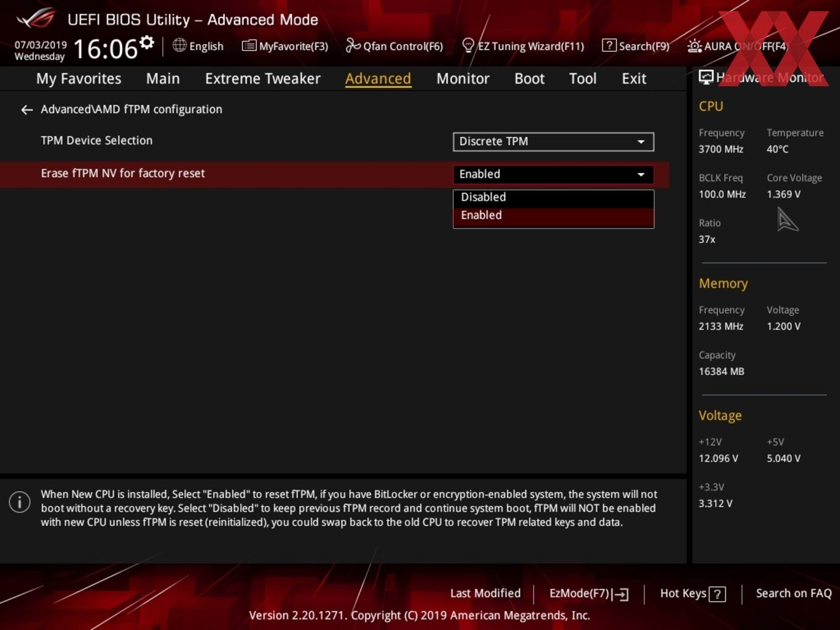The image size is (840, 630).
Task: Choose Enabled in the dropdown list
Action: tap(553, 216)
